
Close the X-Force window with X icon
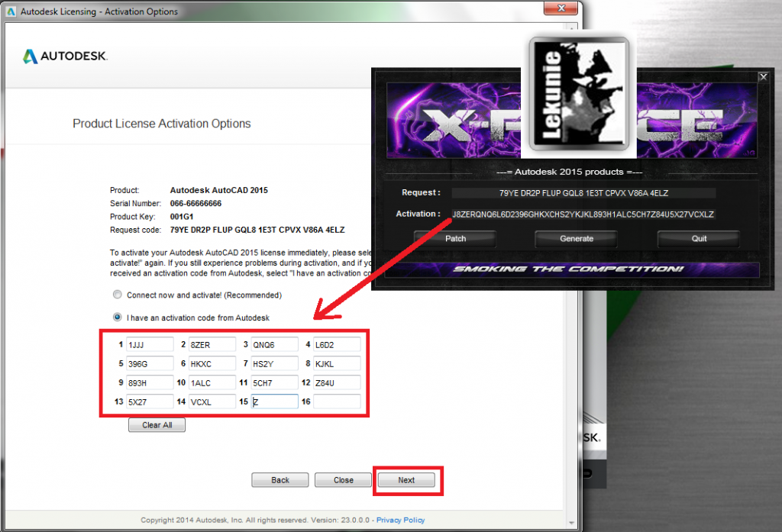coord(763,77)
